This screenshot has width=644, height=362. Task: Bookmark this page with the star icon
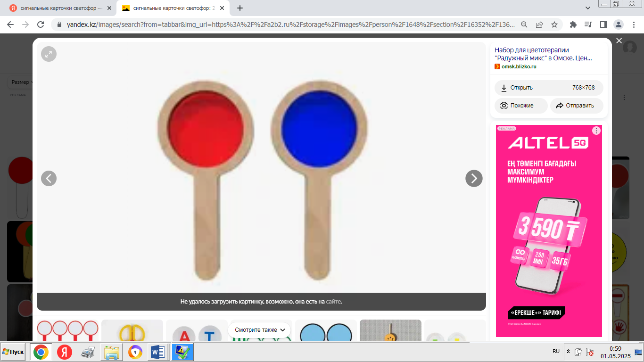click(x=554, y=25)
